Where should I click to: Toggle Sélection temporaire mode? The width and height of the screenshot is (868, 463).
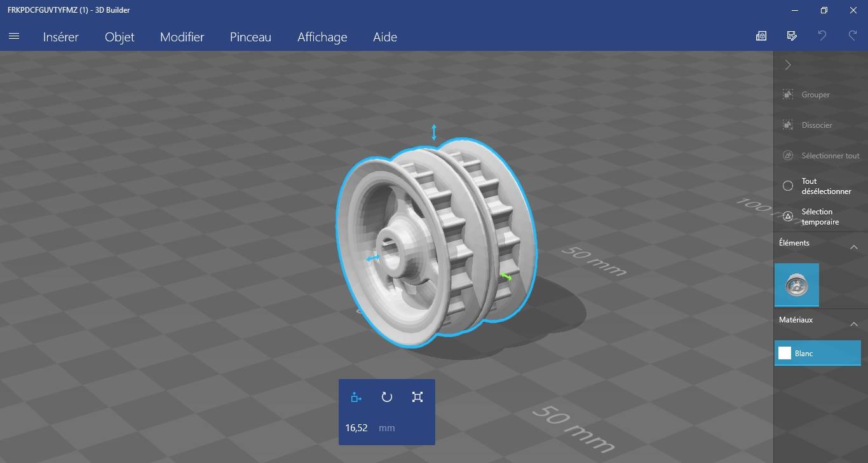[820, 217]
